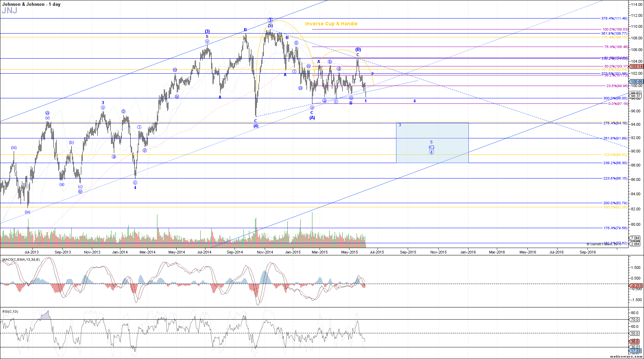Click the (A) wave label below C
Screen dimensions: 644x359
(x=312, y=117)
